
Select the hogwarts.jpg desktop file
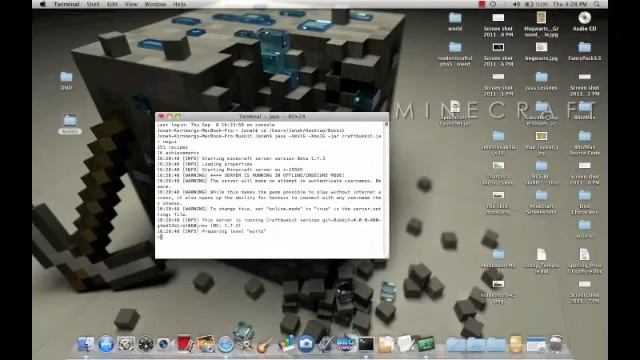(x=541, y=52)
